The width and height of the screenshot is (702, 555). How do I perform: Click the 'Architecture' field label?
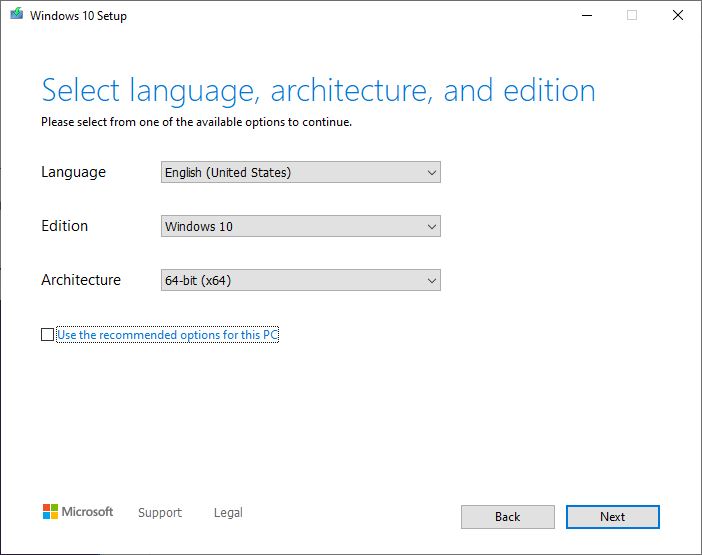tap(81, 280)
